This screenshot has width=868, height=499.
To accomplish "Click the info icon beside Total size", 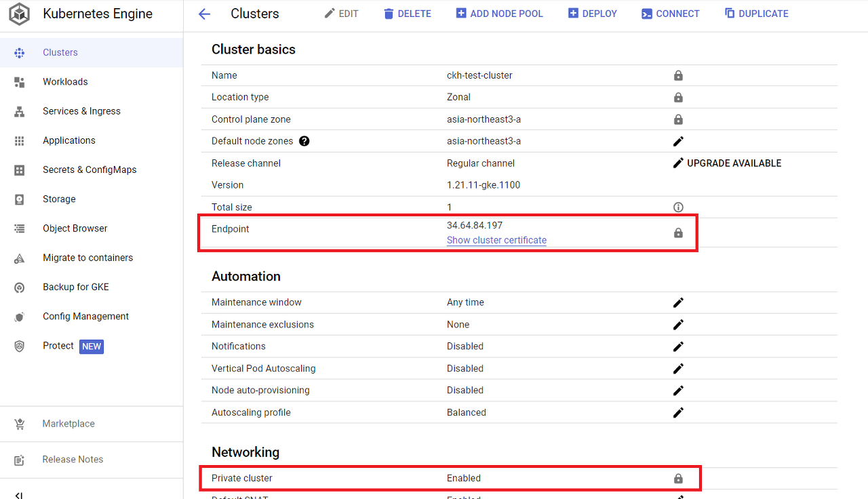I will (678, 207).
